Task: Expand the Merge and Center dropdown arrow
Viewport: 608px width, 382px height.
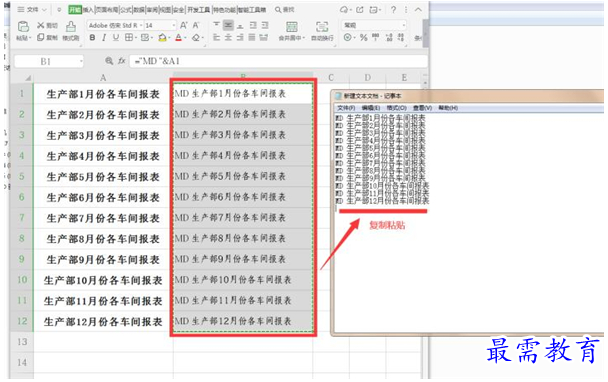Action: [304, 38]
